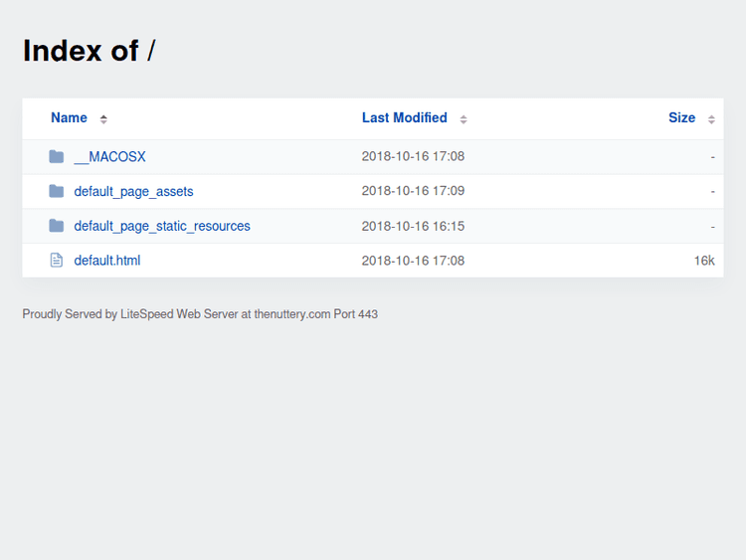Open the default.html file link
This screenshot has width=746, height=560.
click(107, 261)
